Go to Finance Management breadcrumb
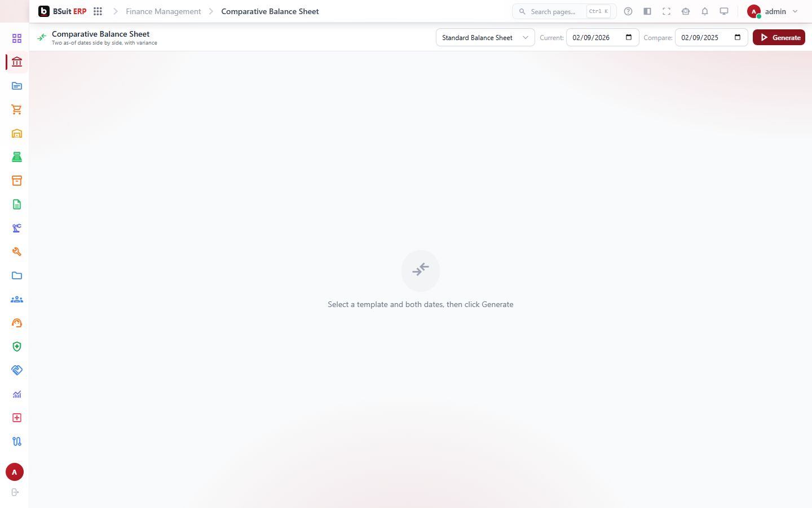The height and width of the screenshot is (508, 812). coord(163,11)
